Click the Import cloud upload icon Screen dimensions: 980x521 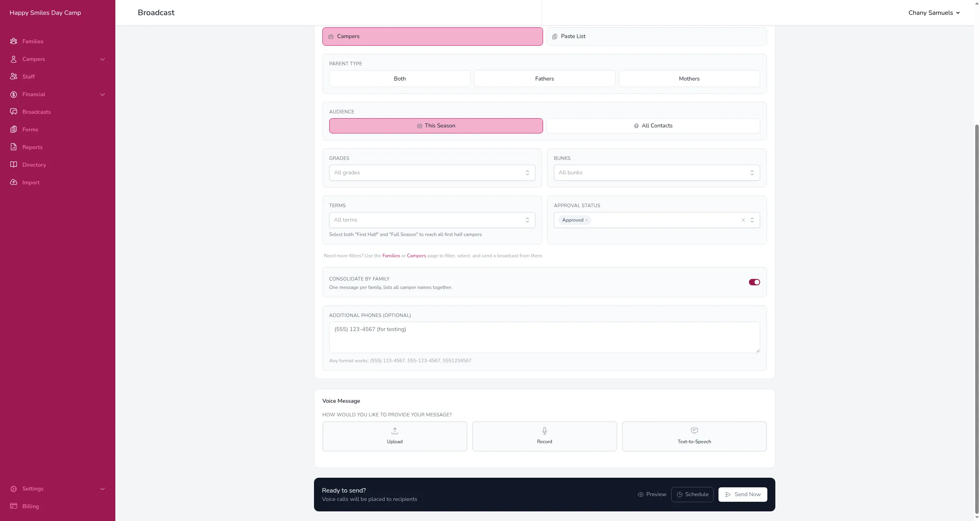pos(14,182)
